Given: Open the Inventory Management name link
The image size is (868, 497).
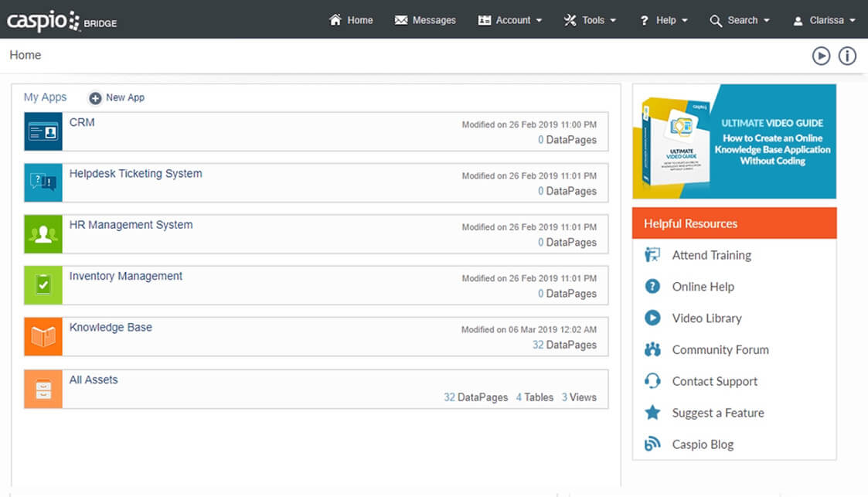Looking at the screenshot, I should point(126,276).
